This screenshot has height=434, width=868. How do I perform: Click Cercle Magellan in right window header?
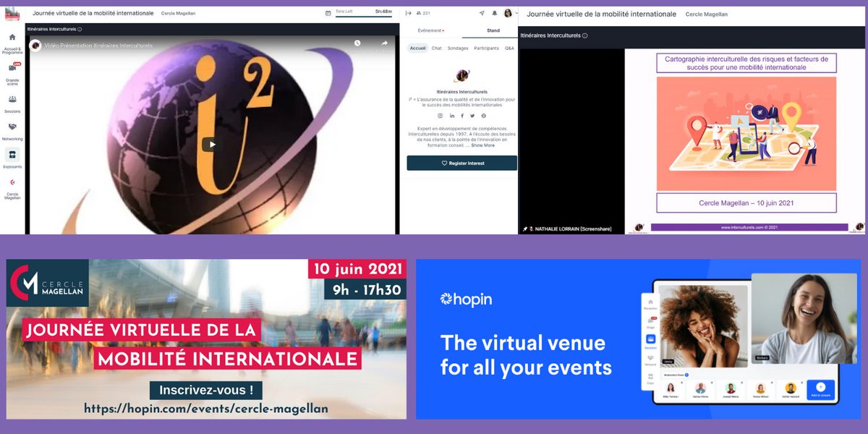pyautogui.click(x=705, y=14)
